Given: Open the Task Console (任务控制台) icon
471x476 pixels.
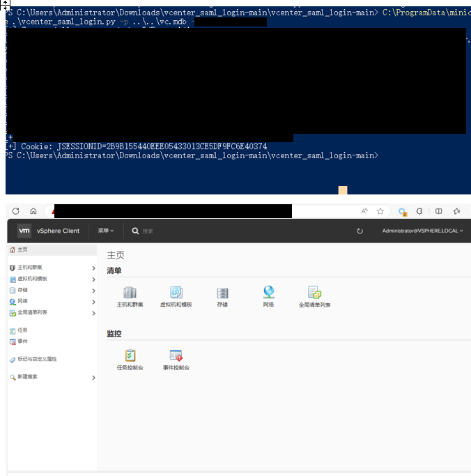Looking at the screenshot, I should [x=130, y=355].
